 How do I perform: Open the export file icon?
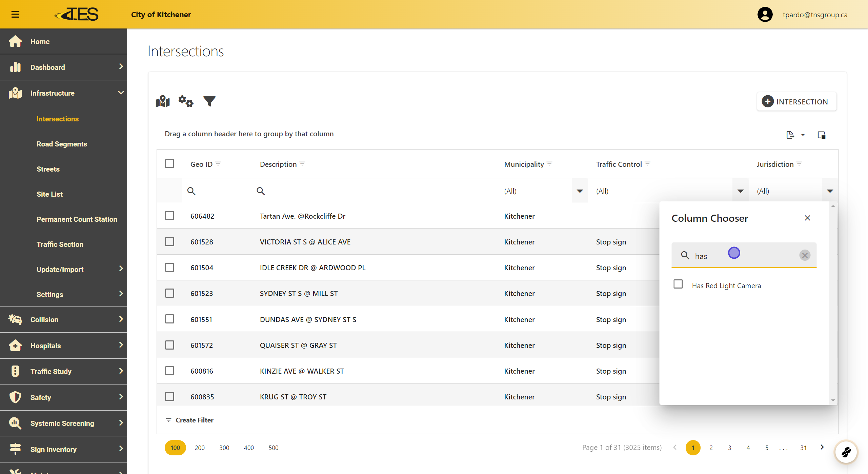coord(790,135)
